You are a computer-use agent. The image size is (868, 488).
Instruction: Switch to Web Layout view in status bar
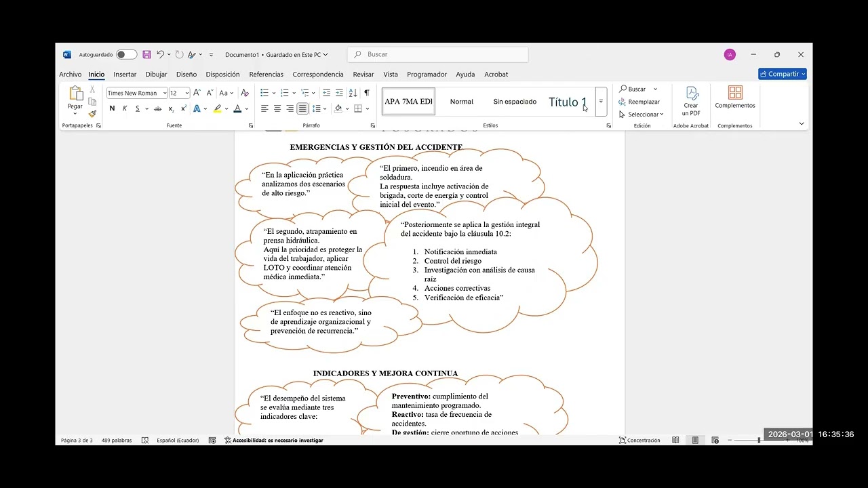click(715, 440)
